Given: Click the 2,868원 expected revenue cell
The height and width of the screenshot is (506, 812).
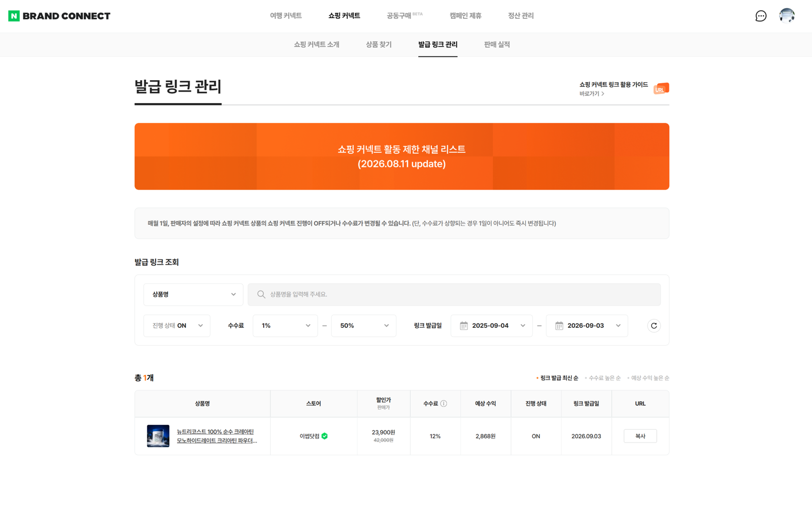Looking at the screenshot, I should tap(485, 436).
